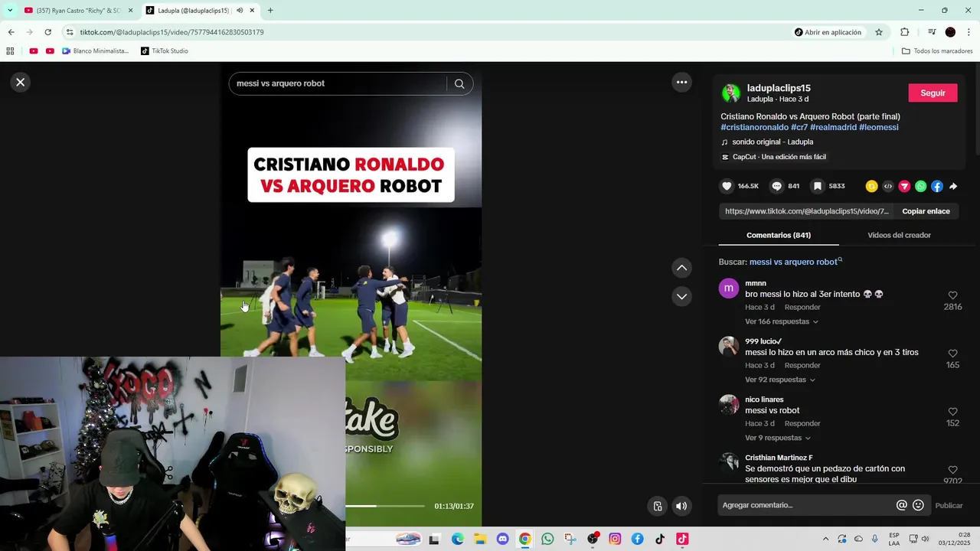Open emoji picker in comment box
Screen dimensions: 980x551
[918, 505]
